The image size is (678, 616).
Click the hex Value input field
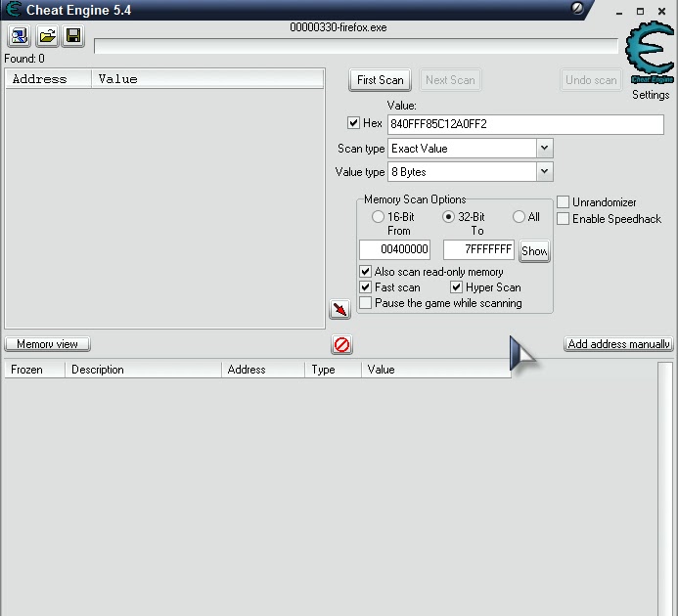pos(525,124)
